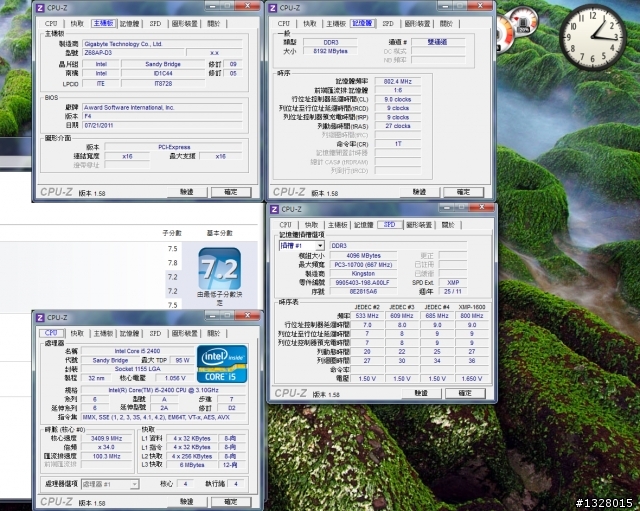Click the Intel Core i5 2400 name field
This screenshot has height=511, width=640.
pos(137,351)
